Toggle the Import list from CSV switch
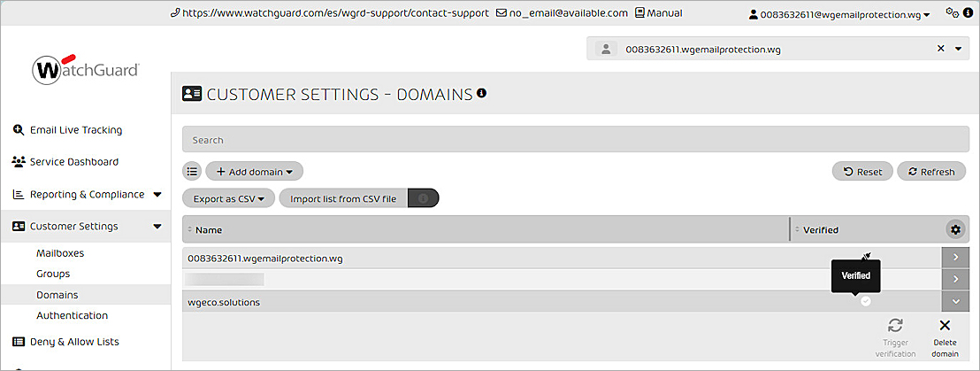Screen dimensions: 980x371 click(423, 199)
